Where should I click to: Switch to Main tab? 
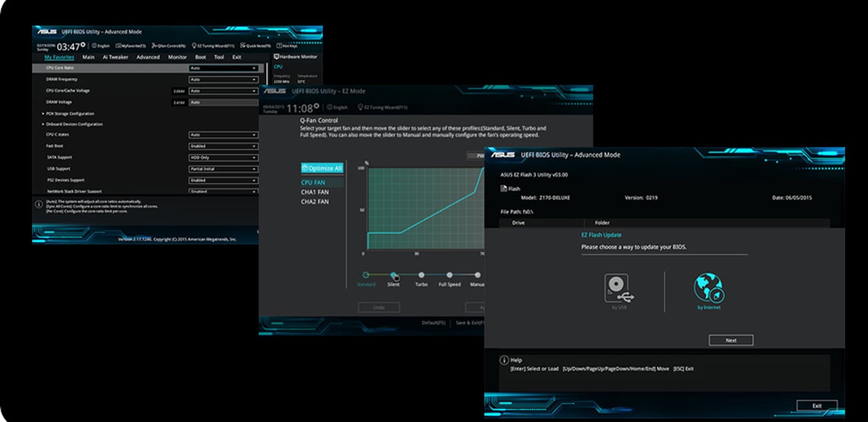point(88,57)
